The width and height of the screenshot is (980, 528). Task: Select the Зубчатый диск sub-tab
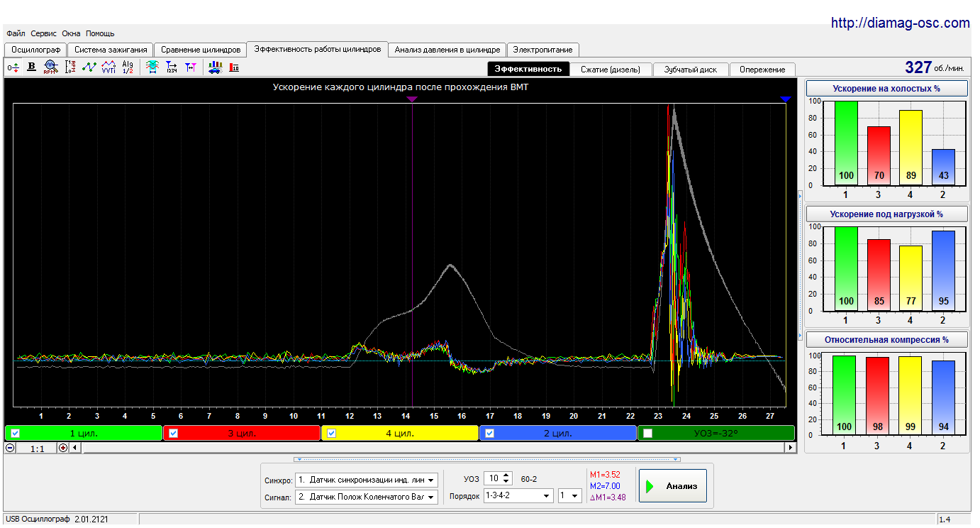691,70
